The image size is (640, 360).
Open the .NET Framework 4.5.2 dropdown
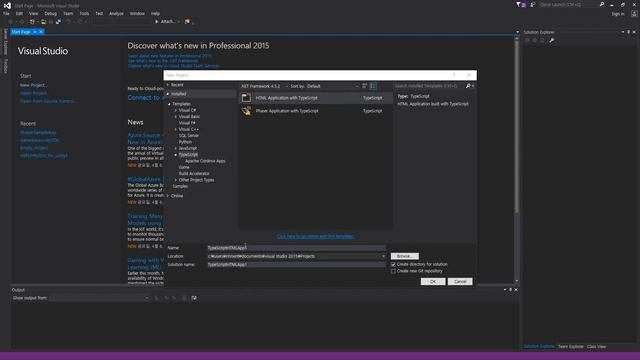pos(264,86)
